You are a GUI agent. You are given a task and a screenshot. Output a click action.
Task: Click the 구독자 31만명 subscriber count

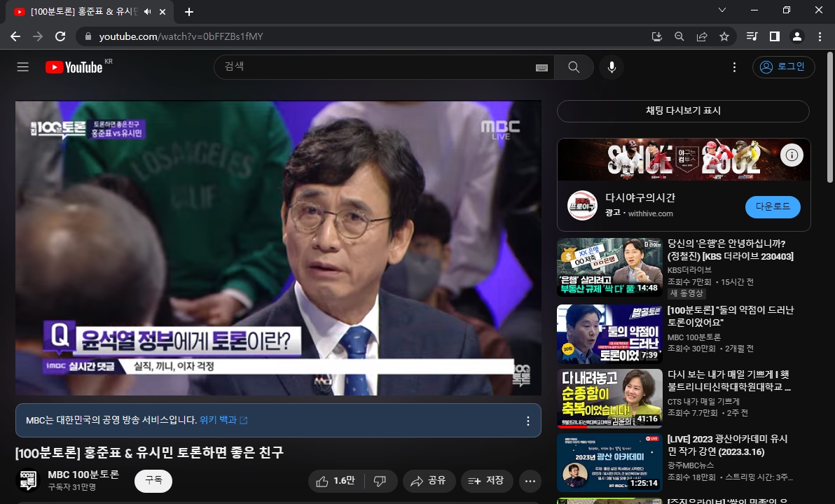click(72, 487)
